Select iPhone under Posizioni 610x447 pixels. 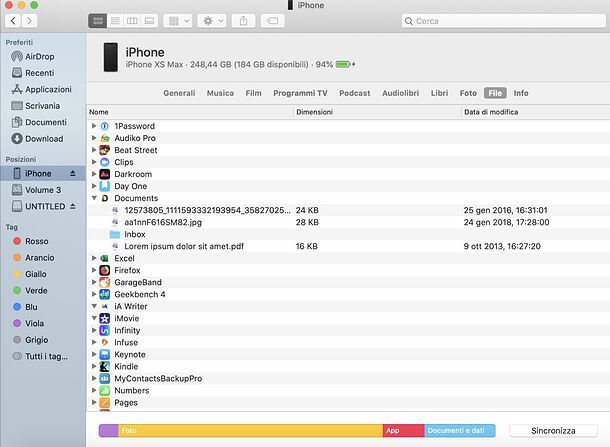pyautogui.click(x=43, y=174)
